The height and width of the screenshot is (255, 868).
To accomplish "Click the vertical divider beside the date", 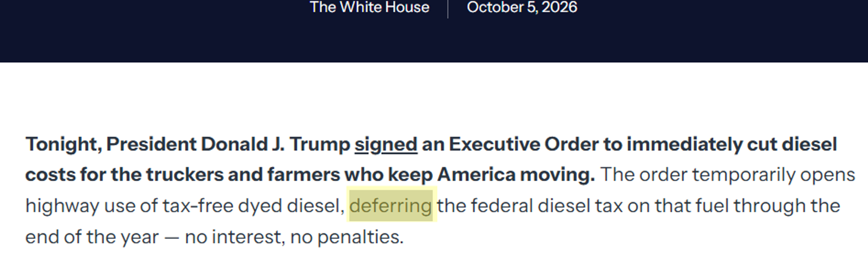I will point(448,9).
